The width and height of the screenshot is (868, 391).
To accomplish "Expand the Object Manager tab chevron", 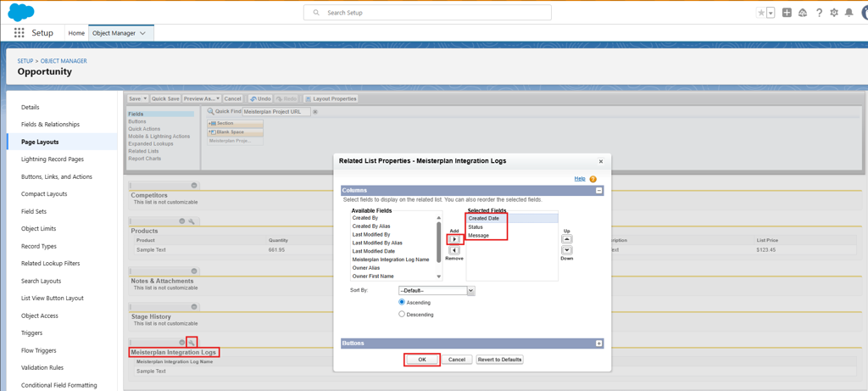I will pos(143,33).
